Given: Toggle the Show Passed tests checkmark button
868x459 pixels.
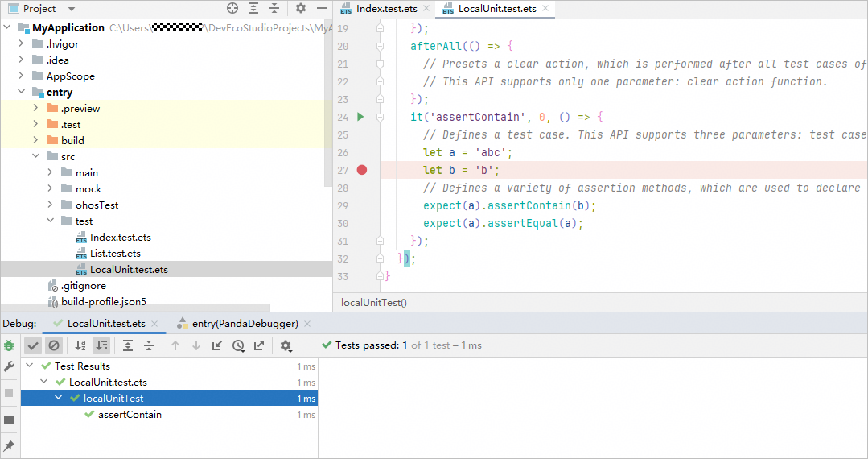Looking at the screenshot, I should click(33, 345).
